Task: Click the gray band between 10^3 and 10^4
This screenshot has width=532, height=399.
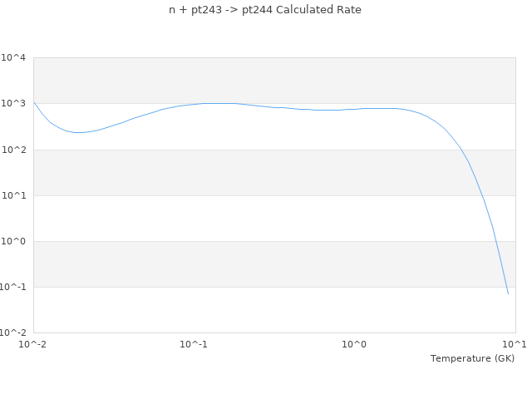Action: pyautogui.click(x=274, y=81)
